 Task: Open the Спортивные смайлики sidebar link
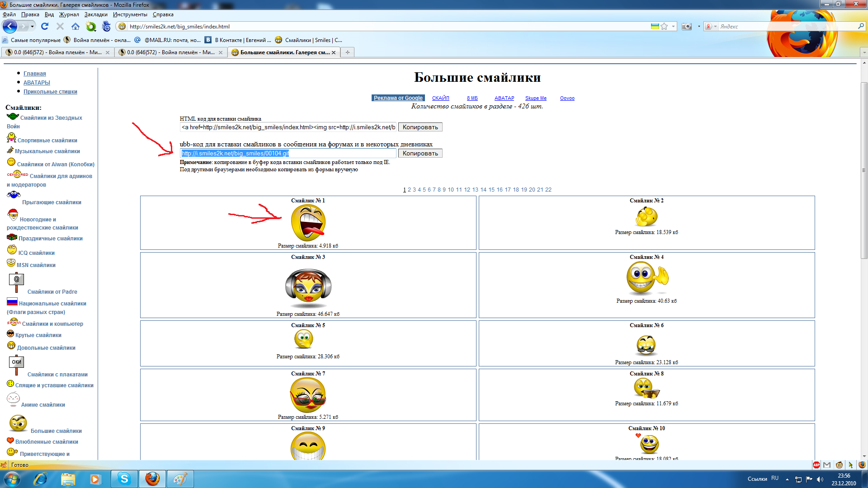point(47,141)
